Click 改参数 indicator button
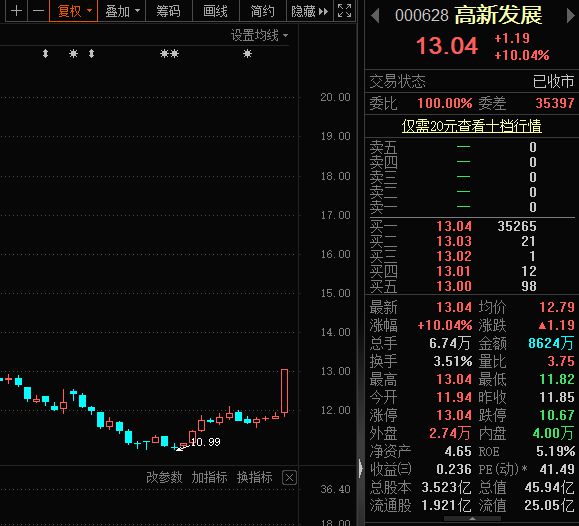Viewport: 579px width, 526px height. pos(164,477)
